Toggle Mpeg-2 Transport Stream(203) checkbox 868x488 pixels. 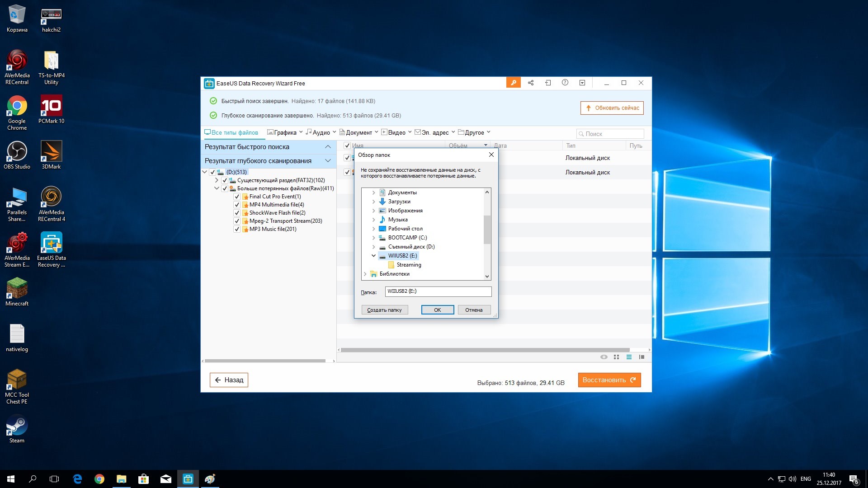pyautogui.click(x=237, y=221)
